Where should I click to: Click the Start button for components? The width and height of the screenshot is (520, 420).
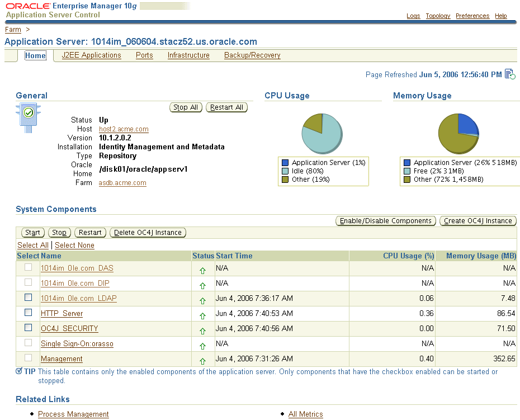[33, 233]
